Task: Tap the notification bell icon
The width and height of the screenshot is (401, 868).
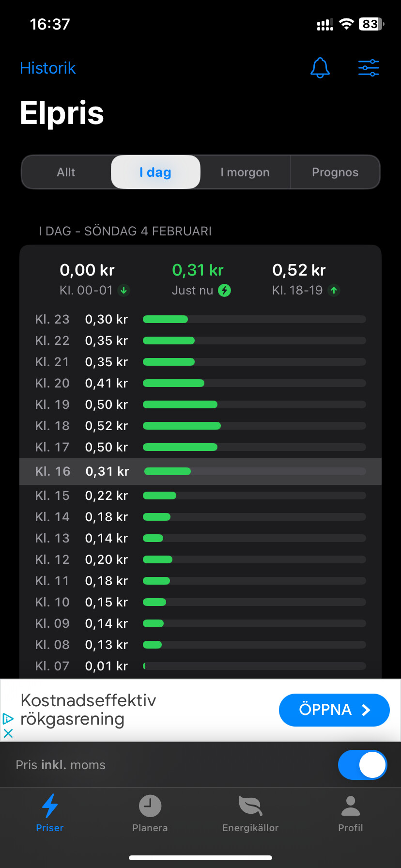Action: coord(320,68)
